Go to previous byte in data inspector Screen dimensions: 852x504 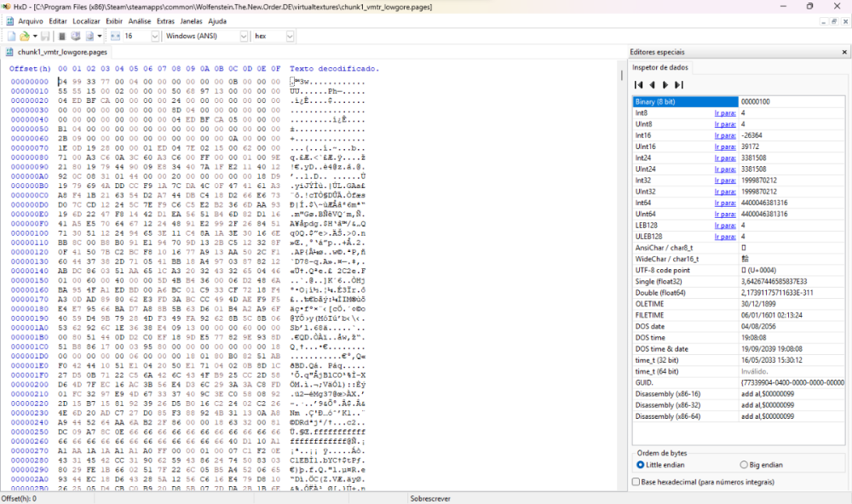tap(652, 84)
